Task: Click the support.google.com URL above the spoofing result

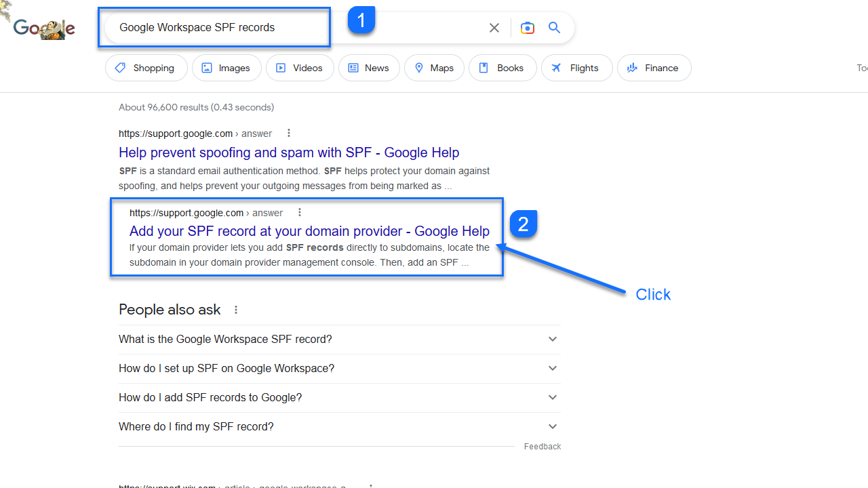Action: tap(195, 134)
